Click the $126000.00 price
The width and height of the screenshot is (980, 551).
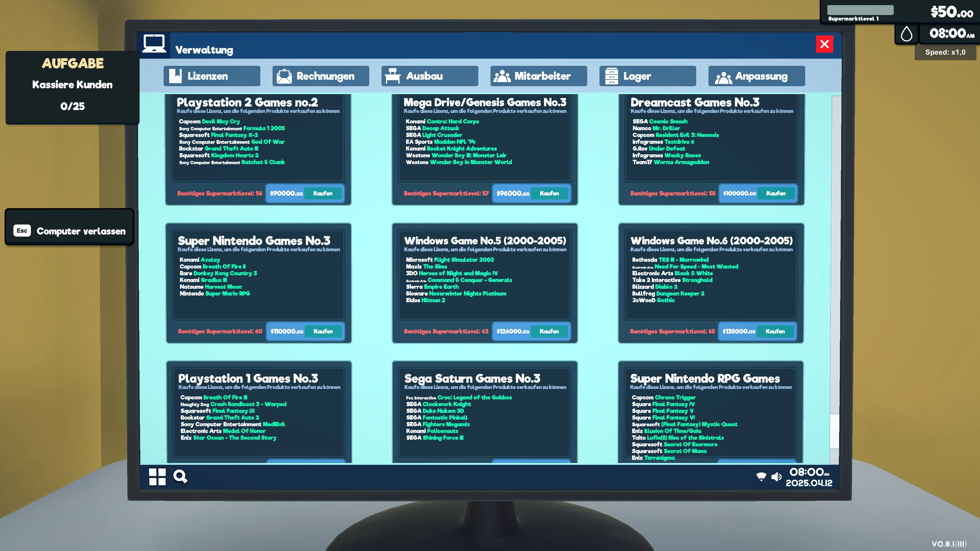point(513,331)
